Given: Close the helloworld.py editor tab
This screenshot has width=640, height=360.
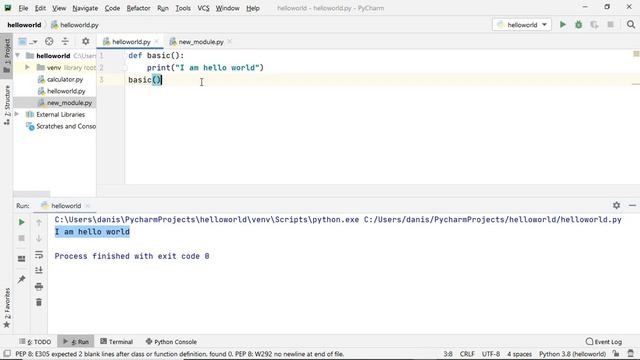Looking at the screenshot, I should (156, 42).
